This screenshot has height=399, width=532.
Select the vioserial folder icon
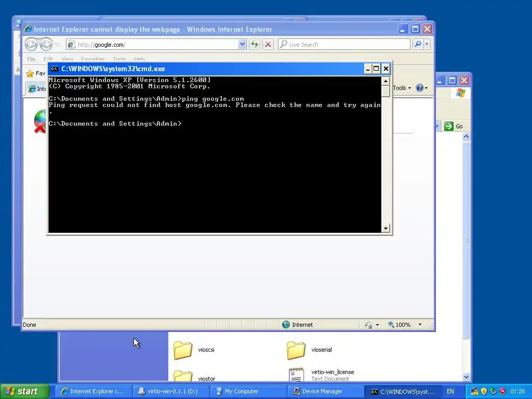[296, 350]
